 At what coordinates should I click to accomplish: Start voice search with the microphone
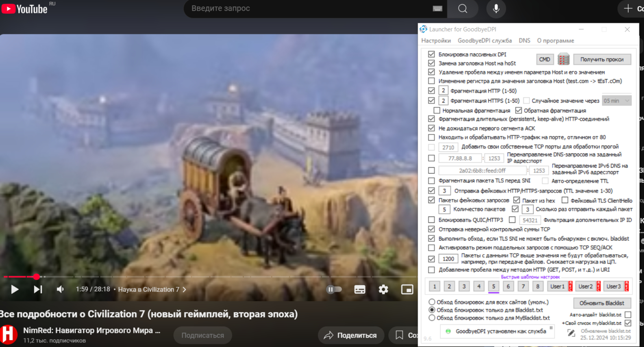coord(496,9)
